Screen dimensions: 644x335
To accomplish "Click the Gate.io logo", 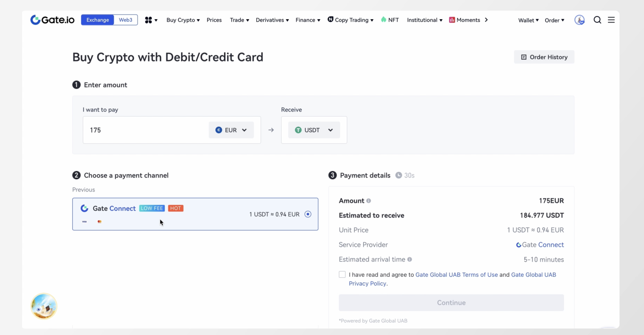I will (x=52, y=20).
